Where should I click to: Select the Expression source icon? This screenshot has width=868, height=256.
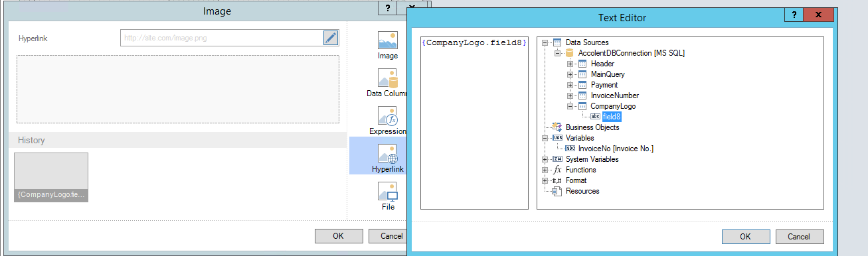tap(388, 116)
